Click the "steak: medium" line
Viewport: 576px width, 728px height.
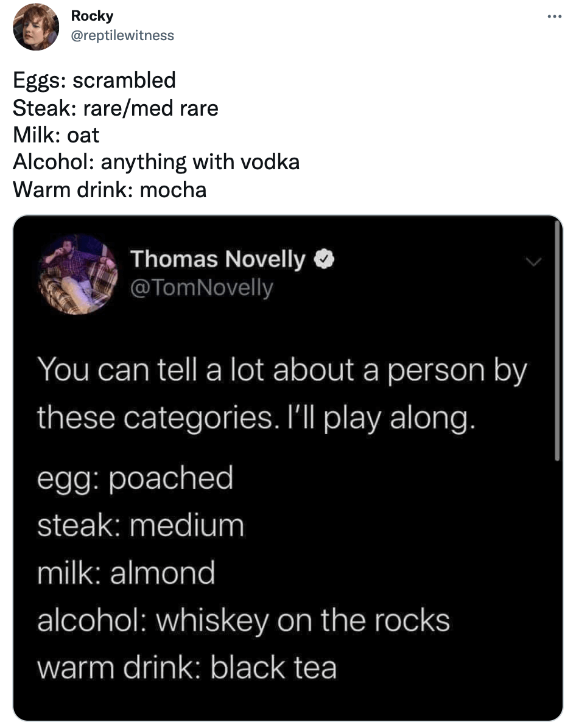[140, 525]
